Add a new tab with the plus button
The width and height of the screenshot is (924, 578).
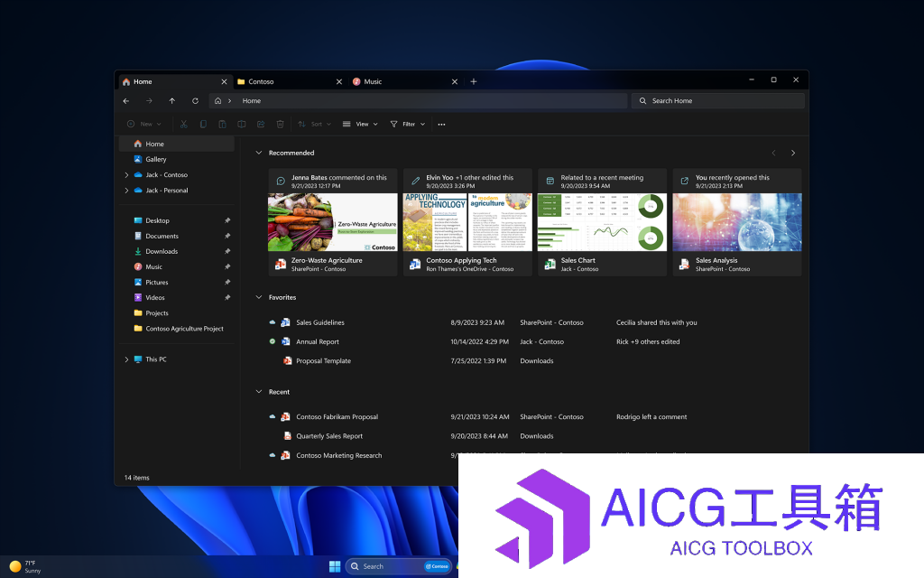point(473,81)
